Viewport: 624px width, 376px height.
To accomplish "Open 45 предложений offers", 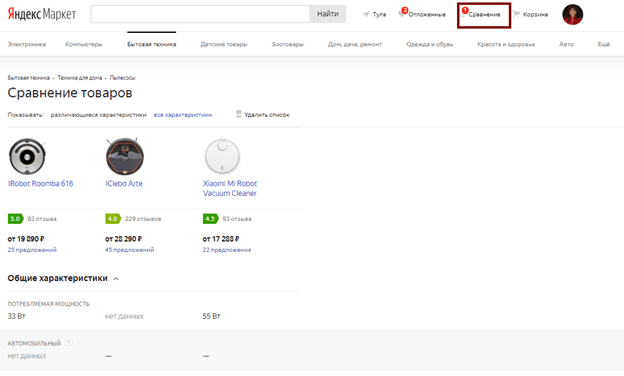I will pos(130,250).
